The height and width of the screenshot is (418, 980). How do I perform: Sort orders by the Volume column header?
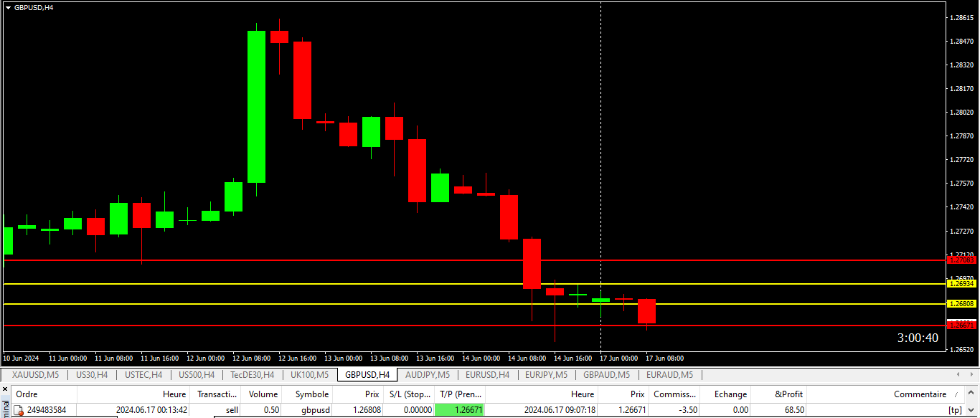(x=263, y=394)
